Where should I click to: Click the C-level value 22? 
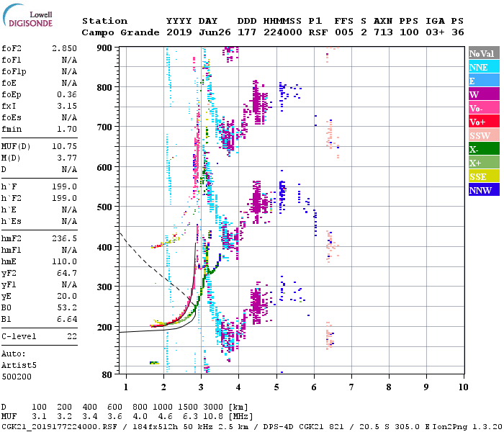point(72,336)
